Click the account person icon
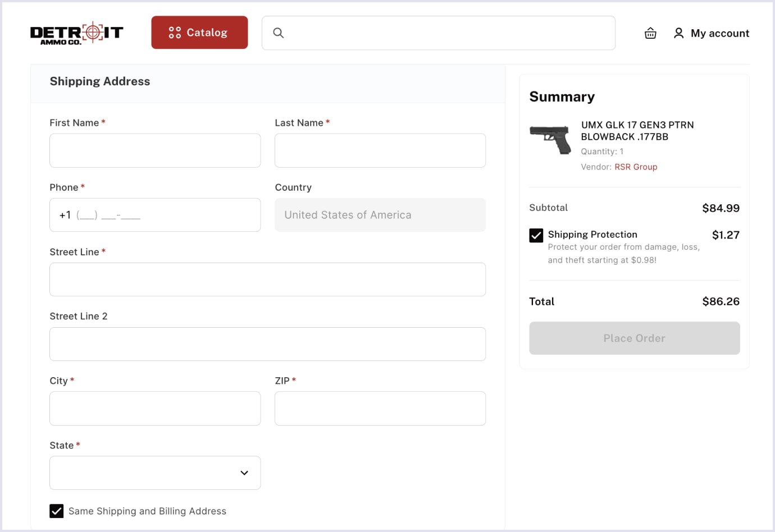 [x=678, y=33]
